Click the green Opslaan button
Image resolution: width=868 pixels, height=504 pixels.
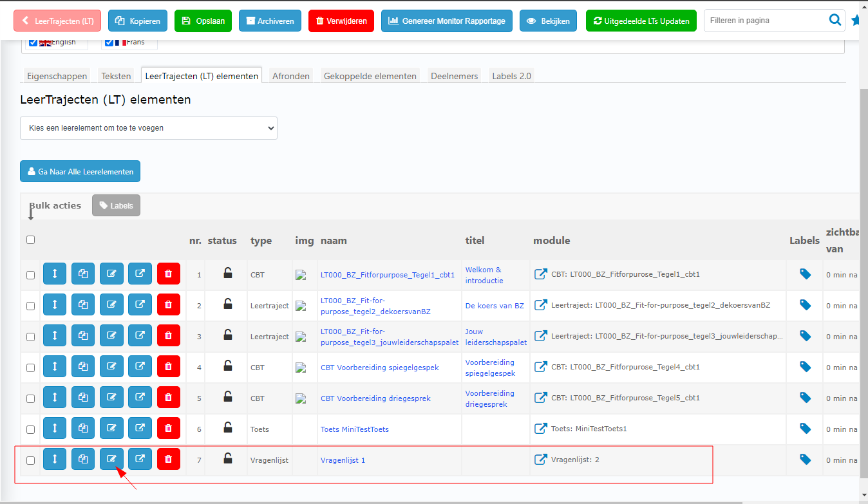coord(203,21)
